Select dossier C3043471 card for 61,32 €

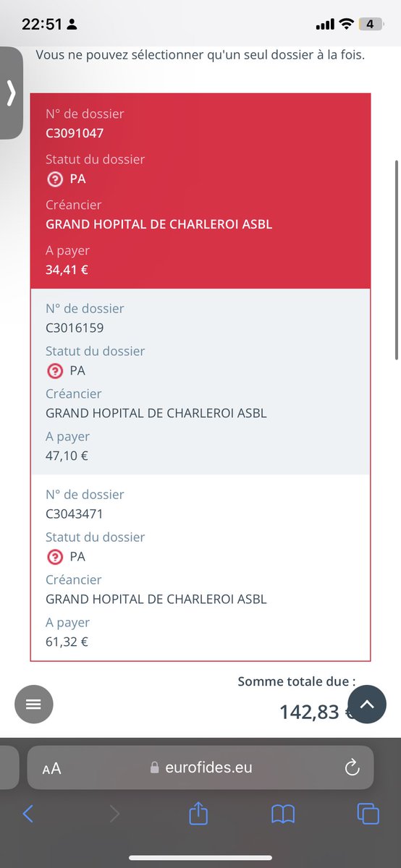[x=200, y=568]
